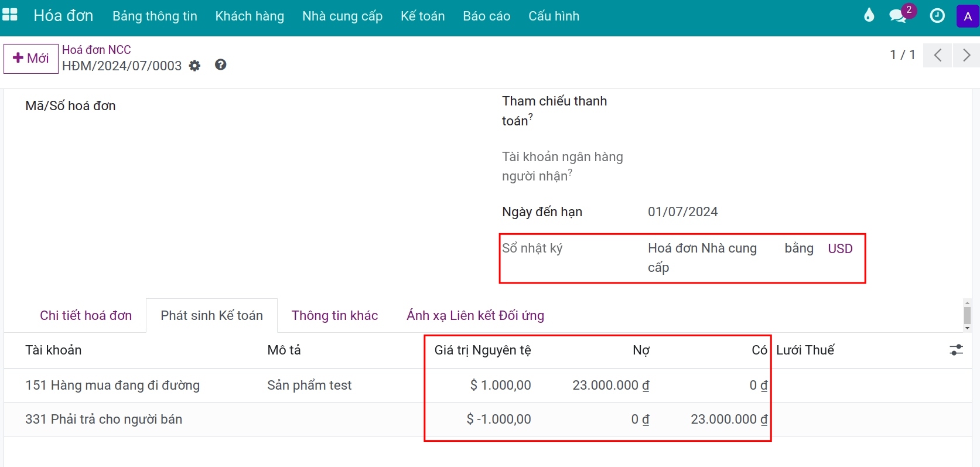The width and height of the screenshot is (980, 467).
Task: Open the Cấu hình menu
Action: pos(554,16)
